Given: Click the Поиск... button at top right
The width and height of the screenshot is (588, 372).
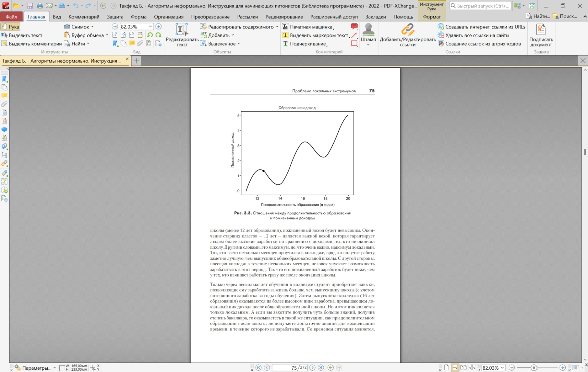Looking at the screenshot, I should pos(565,16).
